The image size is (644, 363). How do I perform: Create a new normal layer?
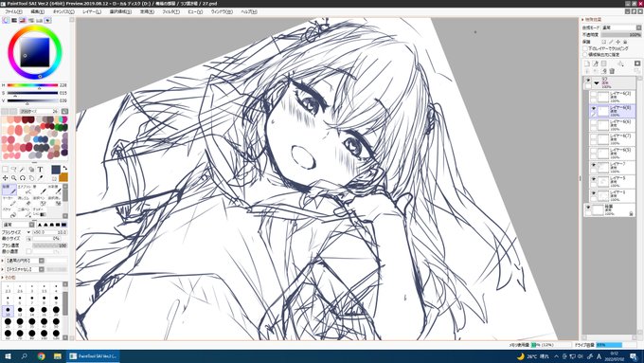click(x=587, y=64)
